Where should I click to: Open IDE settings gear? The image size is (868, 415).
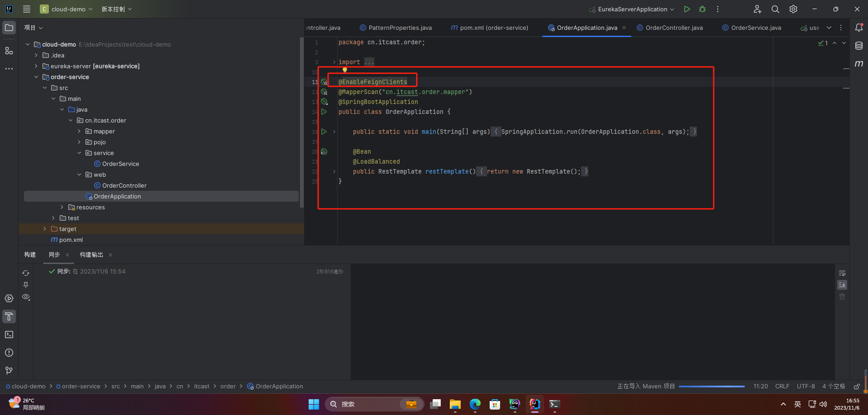[x=793, y=9]
